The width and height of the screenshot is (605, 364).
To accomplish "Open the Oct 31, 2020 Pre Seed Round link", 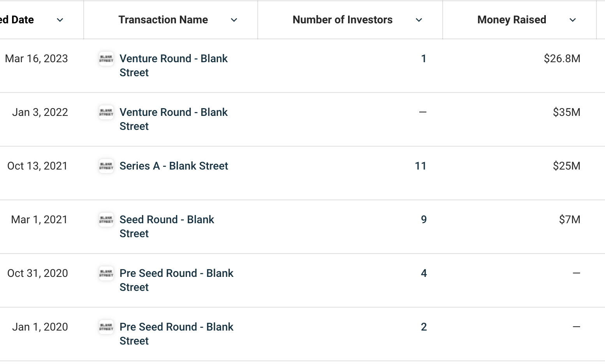I will coord(176,280).
